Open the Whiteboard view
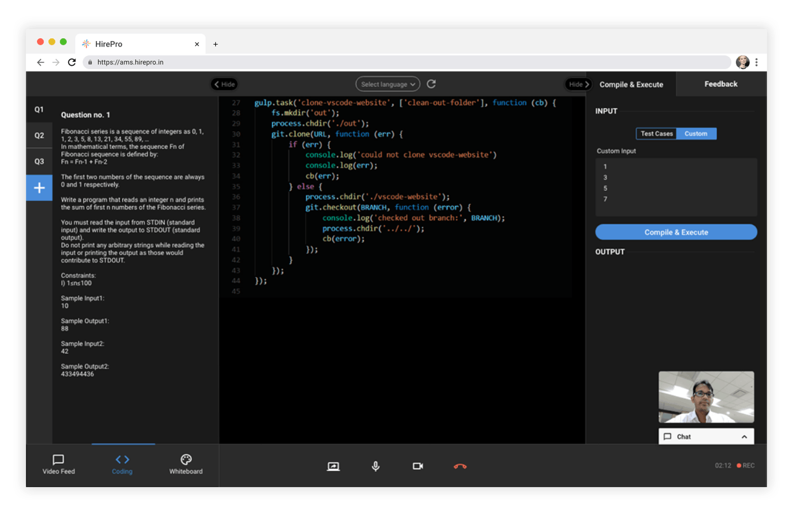The height and width of the screenshot is (531, 812). point(186,464)
